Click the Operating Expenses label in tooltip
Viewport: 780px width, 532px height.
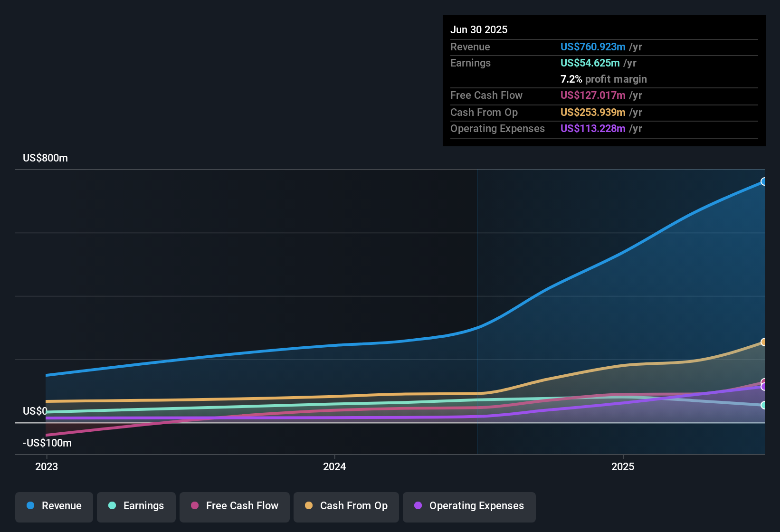point(497,128)
